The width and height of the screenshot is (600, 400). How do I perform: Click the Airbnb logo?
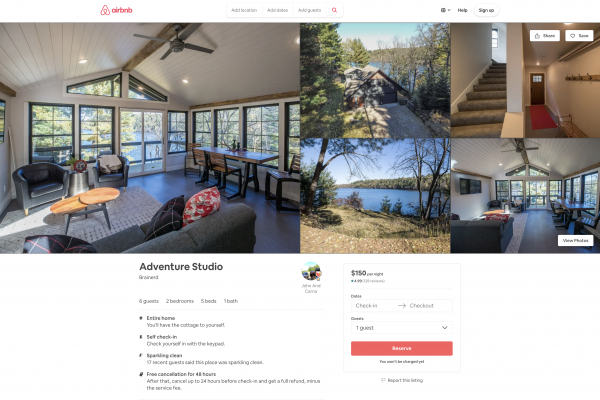pyautogui.click(x=116, y=10)
